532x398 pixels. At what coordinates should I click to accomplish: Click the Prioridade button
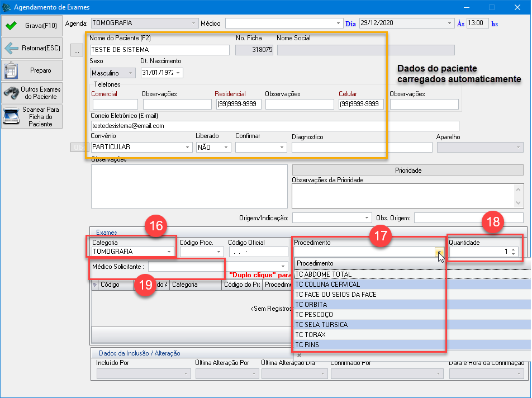pyautogui.click(x=408, y=170)
